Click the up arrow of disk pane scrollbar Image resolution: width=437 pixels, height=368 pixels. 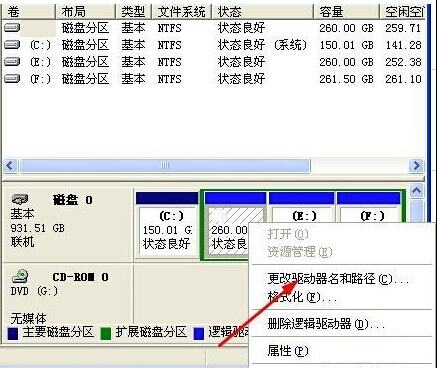[417, 191]
